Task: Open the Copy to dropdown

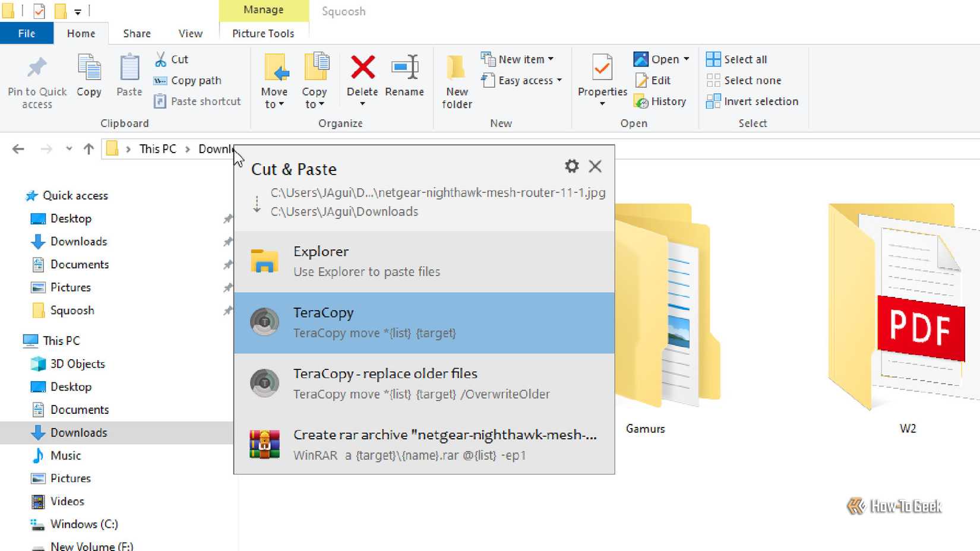Action: click(314, 82)
